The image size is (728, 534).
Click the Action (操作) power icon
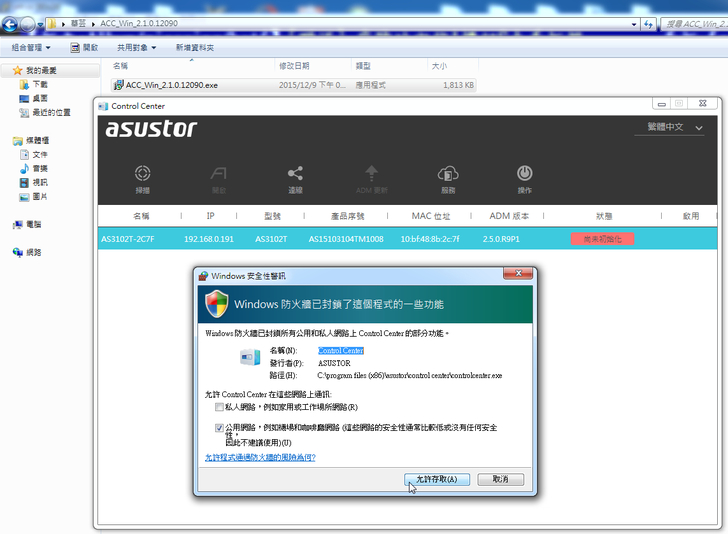pos(525,173)
